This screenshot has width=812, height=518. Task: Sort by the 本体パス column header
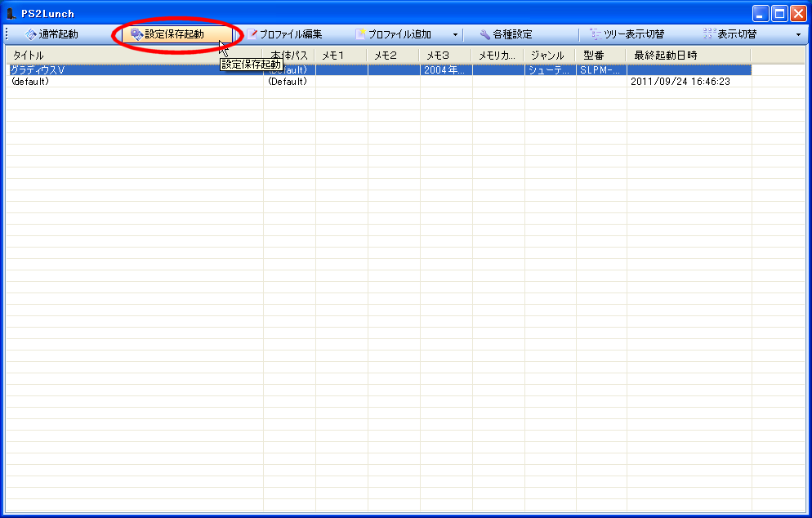tap(288, 56)
